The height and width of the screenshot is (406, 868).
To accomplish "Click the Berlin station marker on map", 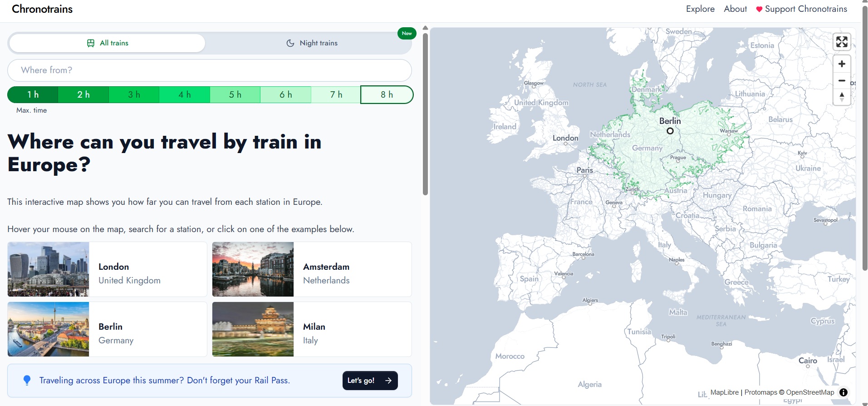I will tap(670, 131).
